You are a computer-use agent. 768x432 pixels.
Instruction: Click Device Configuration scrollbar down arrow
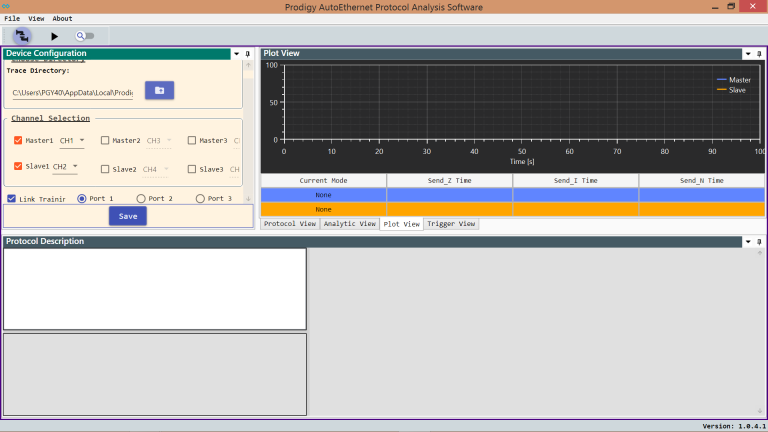coord(248,199)
